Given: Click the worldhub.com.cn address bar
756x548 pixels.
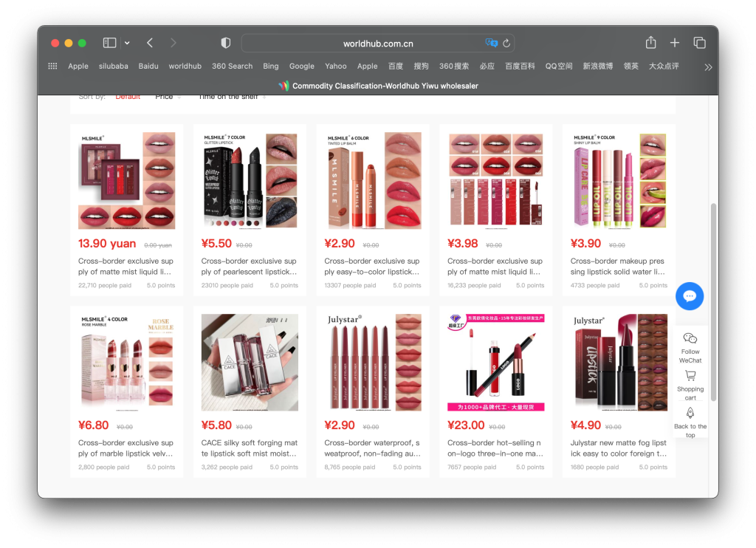Looking at the screenshot, I should [377, 44].
